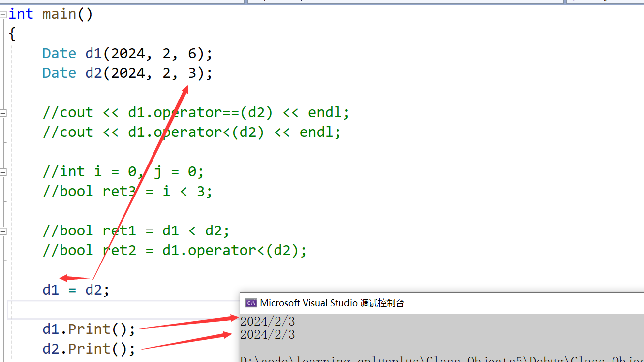Click the commented line //bool ret3 = i < 3;
Image resolution: width=644 pixels, height=362 pixels.
tap(127, 191)
